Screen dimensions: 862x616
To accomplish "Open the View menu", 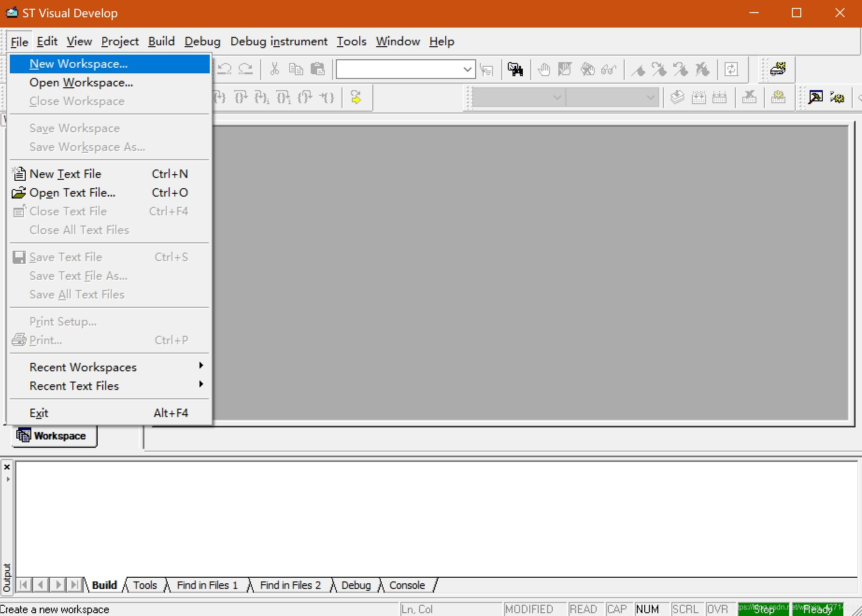I will pyautogui.click(x=79, y=41).
